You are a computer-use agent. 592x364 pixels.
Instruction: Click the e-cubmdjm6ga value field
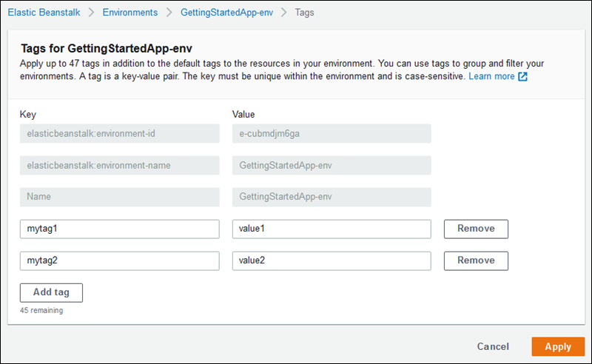coord(332,133)
